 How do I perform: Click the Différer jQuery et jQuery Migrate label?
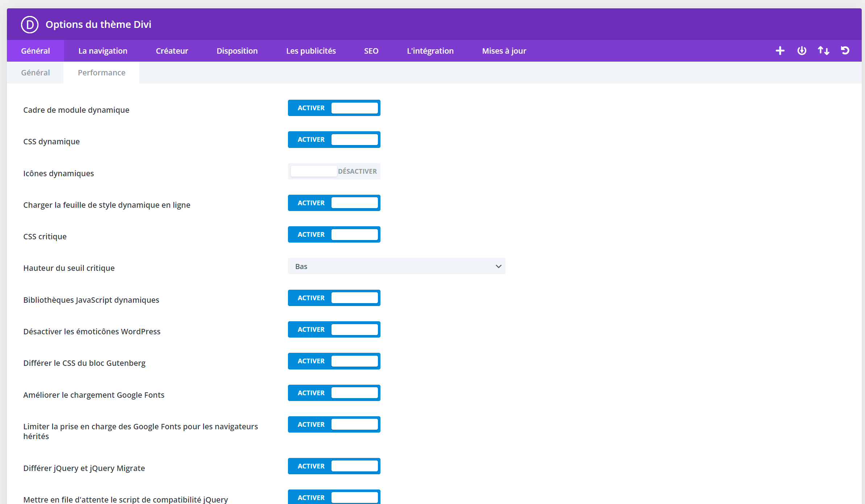[x=84, y=468]
